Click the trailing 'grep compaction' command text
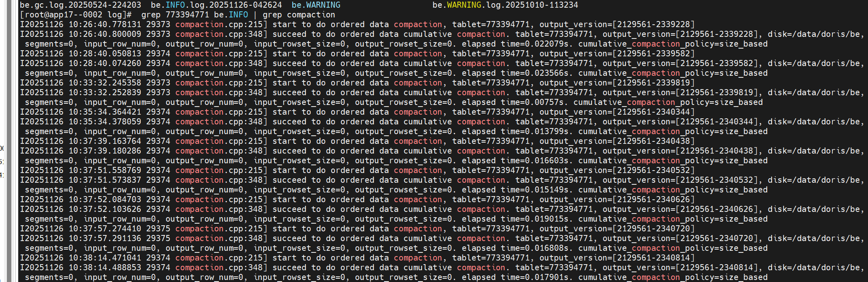Screen dimensions: 868x282 [299, 15]
